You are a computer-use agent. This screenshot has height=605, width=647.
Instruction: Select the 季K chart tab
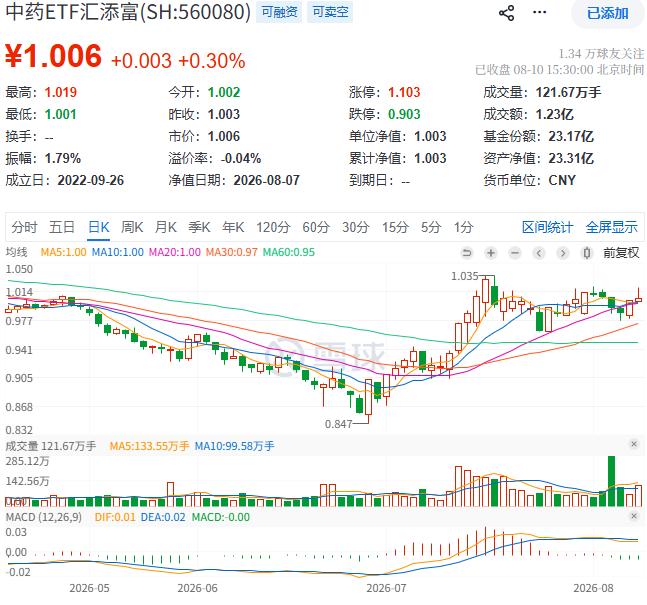(x=199, y=227)
